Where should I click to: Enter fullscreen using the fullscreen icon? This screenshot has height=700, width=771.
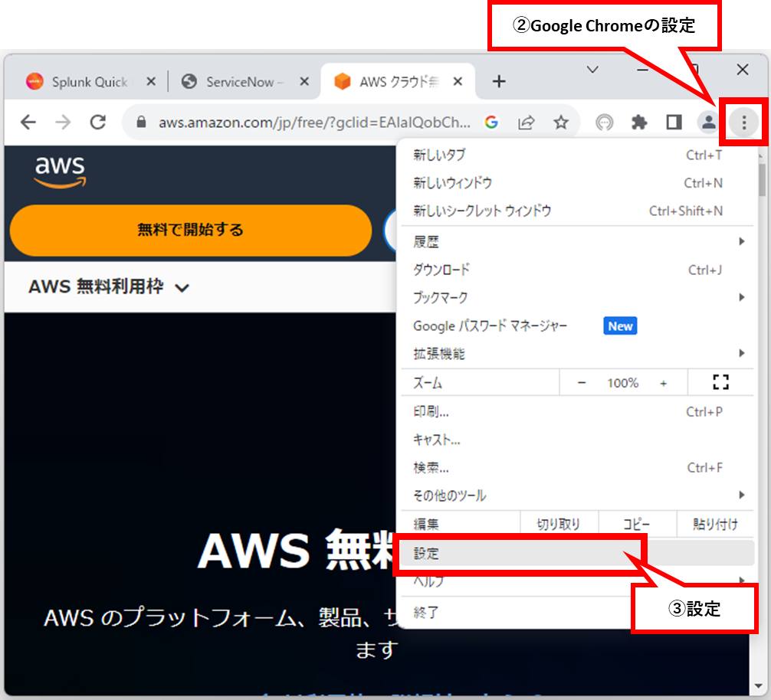point(721,382)
